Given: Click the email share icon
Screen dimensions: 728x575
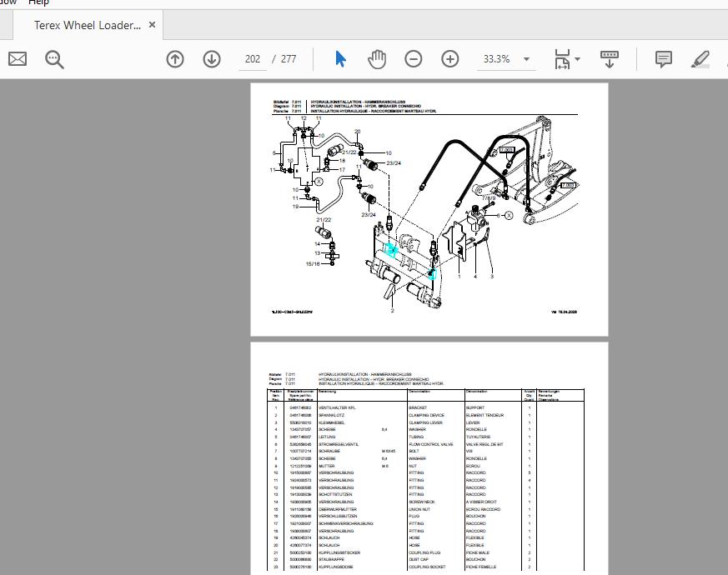Looking at the screenshot, I should pyautogui.click(x=17, y=59).
